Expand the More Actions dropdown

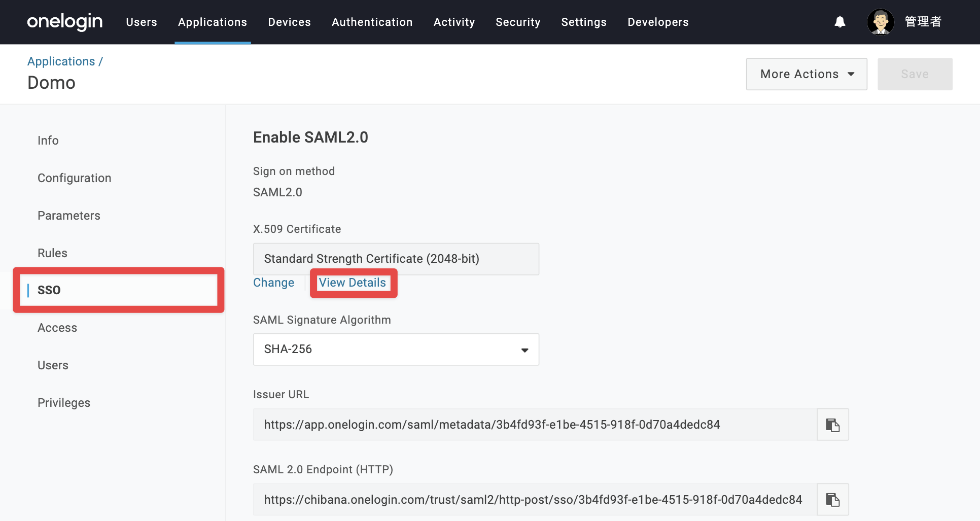[x=807, y=74]
